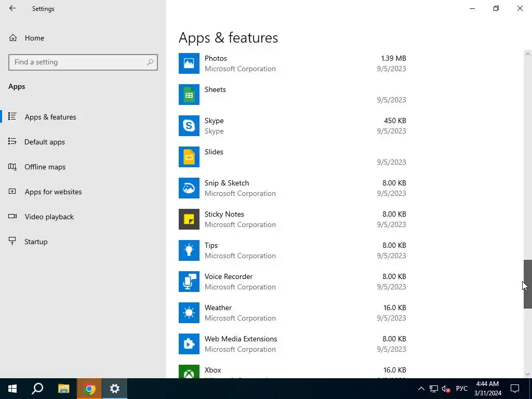
Task: Click the muted volume tray icon
Action: tap(446, 389)
